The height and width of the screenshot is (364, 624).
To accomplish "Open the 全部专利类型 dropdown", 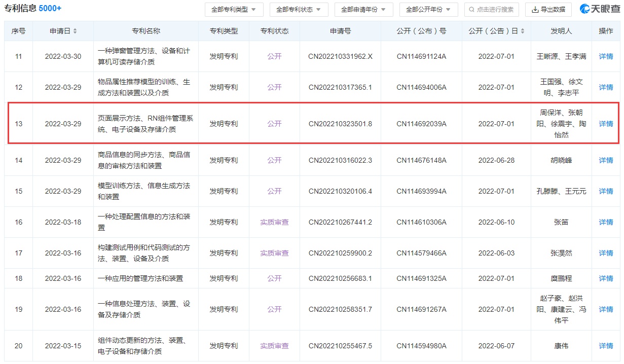I will 234,10.
